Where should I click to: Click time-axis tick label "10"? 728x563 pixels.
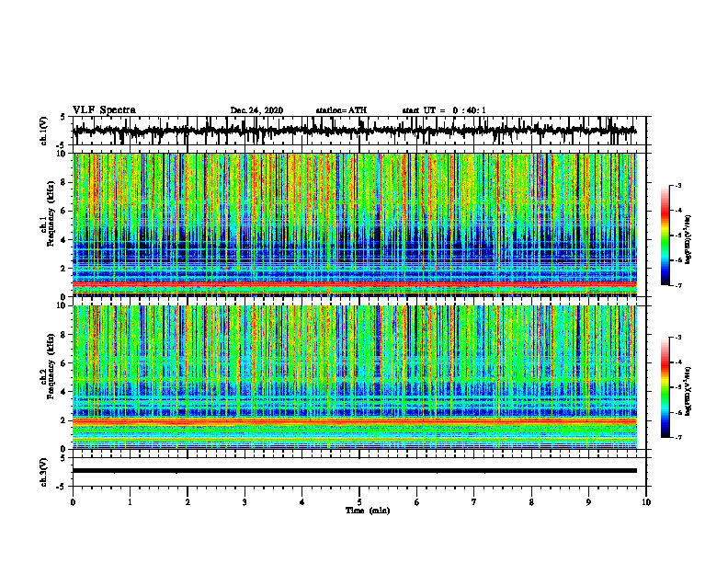(x=646, y=502)
